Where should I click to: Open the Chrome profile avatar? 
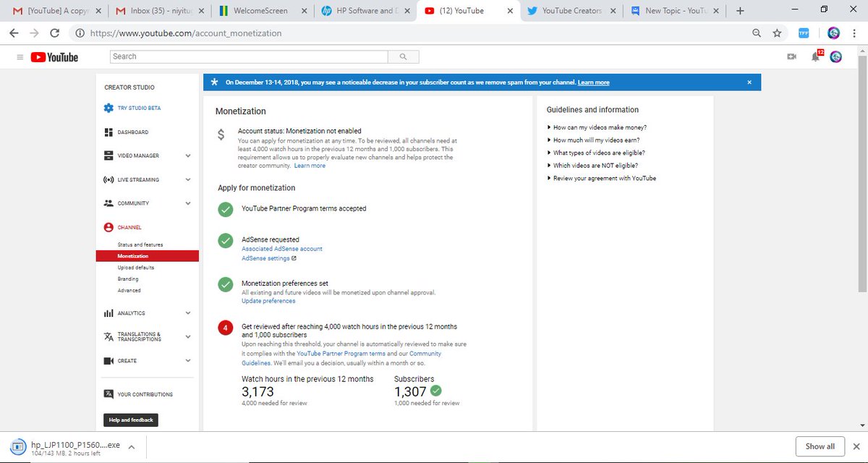click(833, 33)
